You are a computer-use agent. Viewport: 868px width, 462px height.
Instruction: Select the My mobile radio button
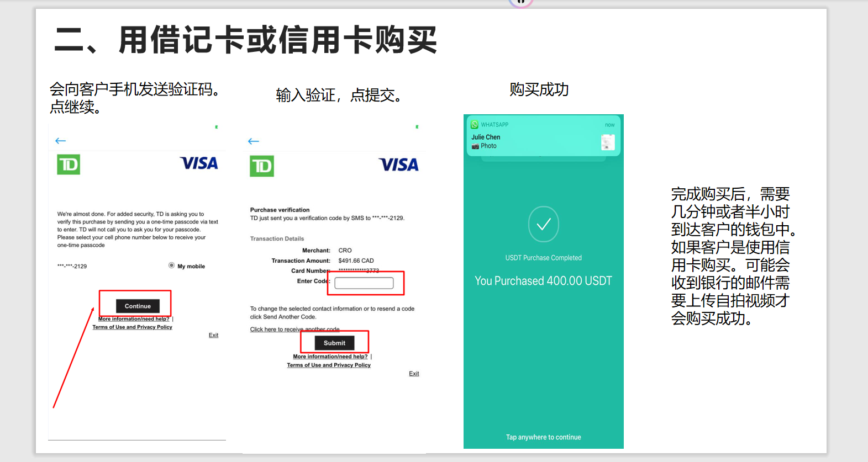172,265
